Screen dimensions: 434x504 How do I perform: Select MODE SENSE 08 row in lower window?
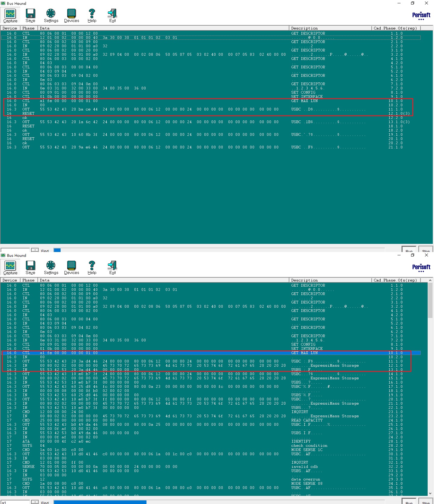tap(210, 484)
